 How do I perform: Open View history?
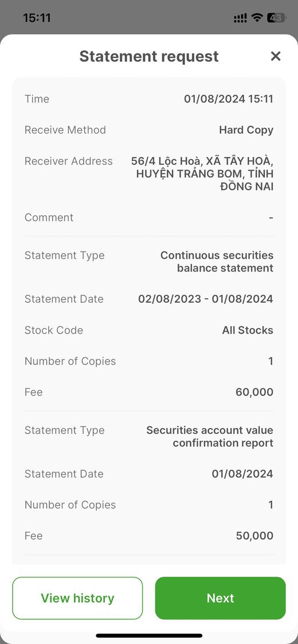[x=77, y=598]
